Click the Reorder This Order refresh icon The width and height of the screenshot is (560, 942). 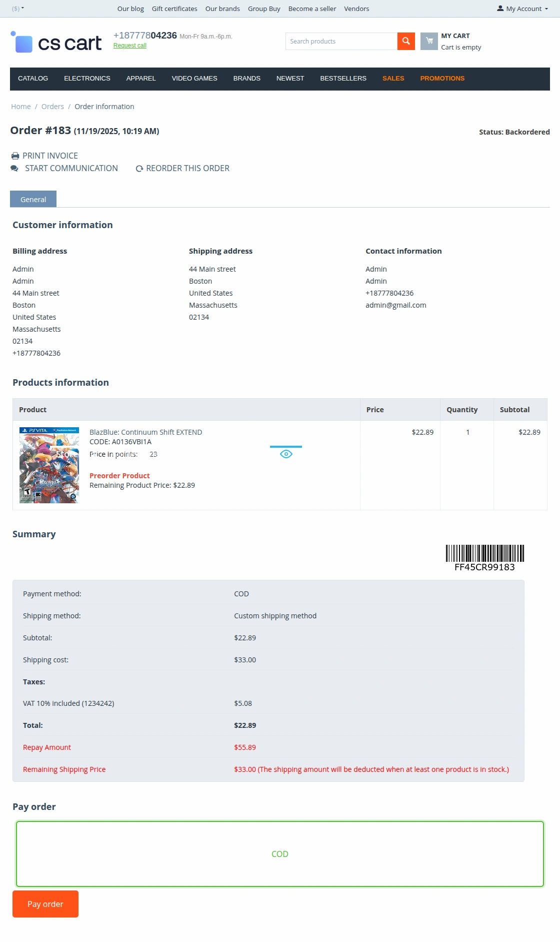coord(139,169)
